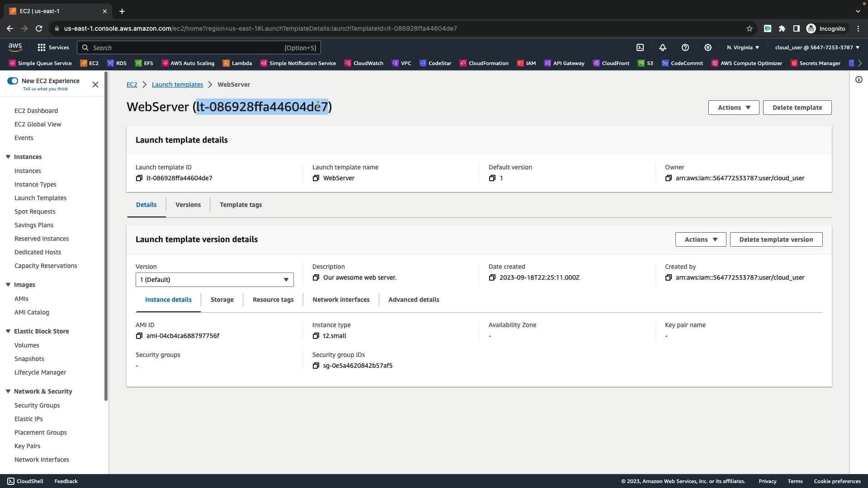Viewport: 868px width, 488px height.
Task: Copy the AMI ID value
Action: [x=139, y=336]
